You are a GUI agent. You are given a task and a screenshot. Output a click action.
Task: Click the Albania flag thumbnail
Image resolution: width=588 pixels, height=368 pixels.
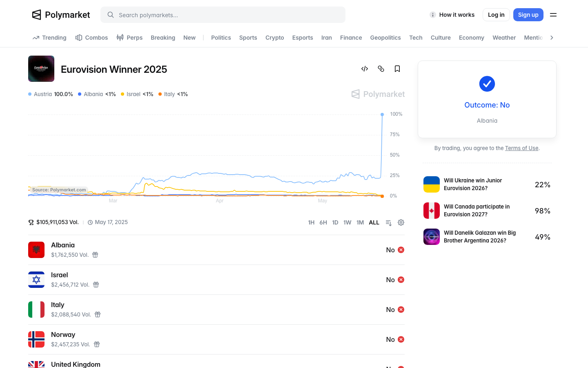36,250
